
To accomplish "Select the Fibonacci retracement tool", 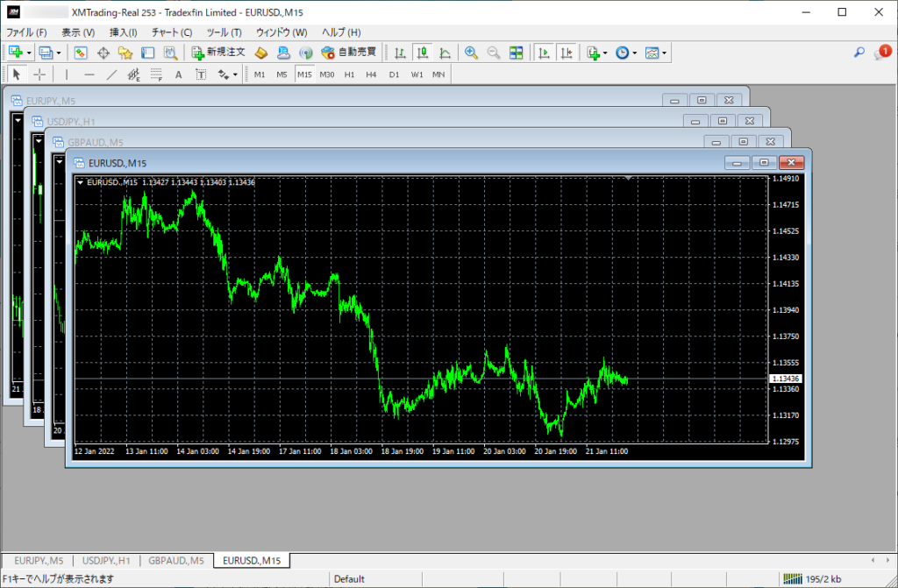I will coord(156,74).
